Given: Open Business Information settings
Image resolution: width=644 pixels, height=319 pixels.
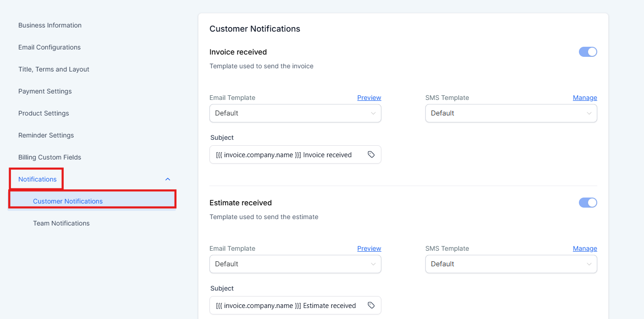Looking at the screenshot, I should pos(50,25).
